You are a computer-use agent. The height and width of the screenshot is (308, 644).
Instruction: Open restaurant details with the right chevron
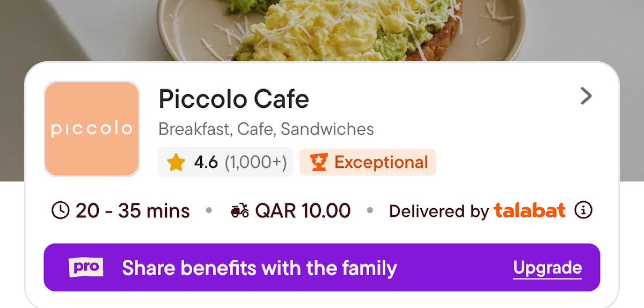tap(586, 97)
